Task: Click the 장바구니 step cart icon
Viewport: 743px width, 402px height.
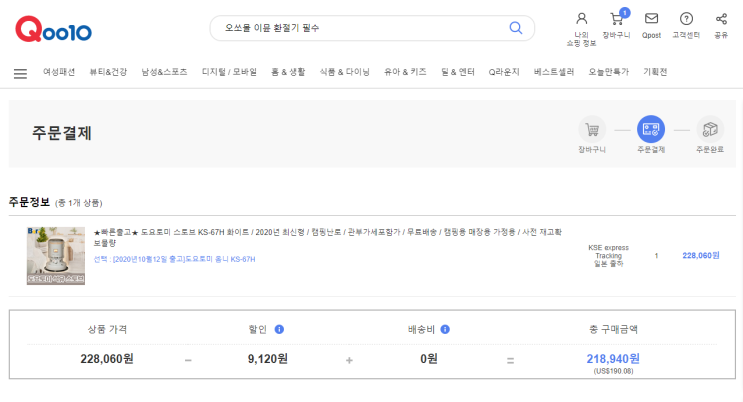Action: pyautogui.click(x=592, y=129)
